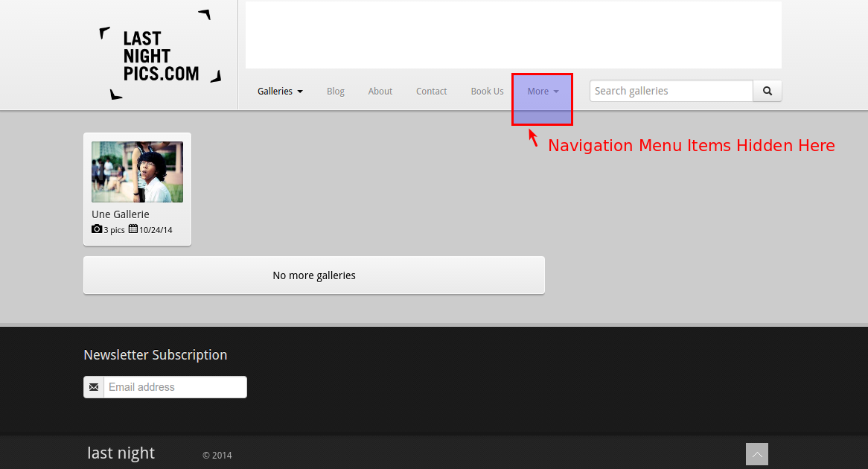Click the 10/24/14 gallery date text
Screen dimensions: 868x469
coord(156,230)
